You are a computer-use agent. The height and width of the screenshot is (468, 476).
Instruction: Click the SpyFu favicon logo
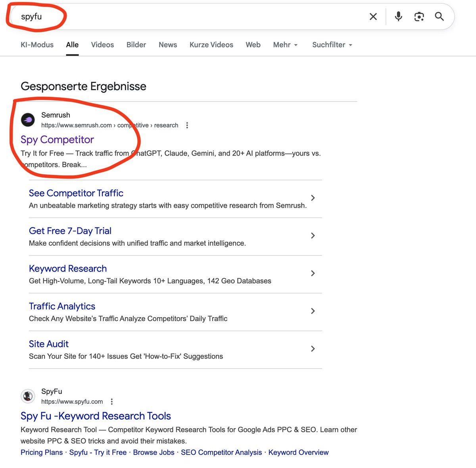point(28,396)
